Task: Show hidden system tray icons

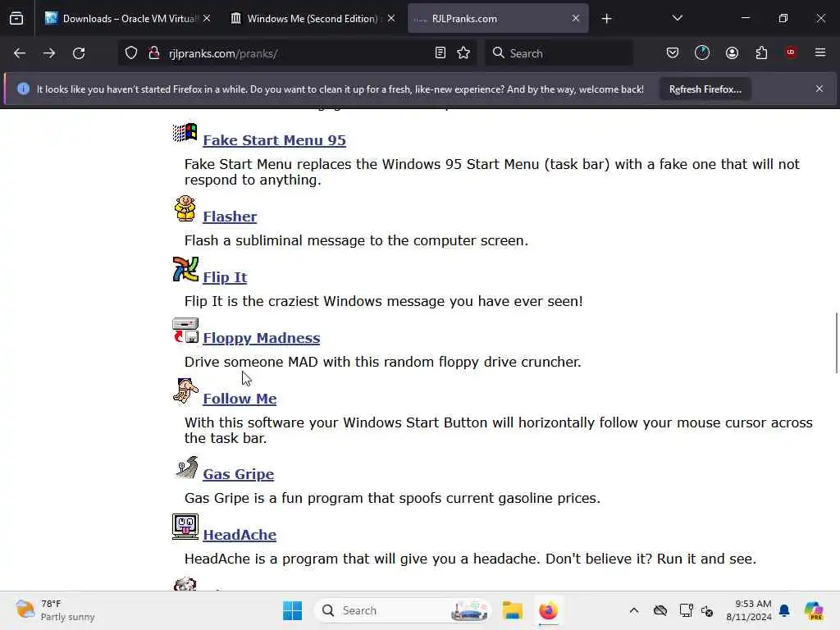Action: point(634,610)
